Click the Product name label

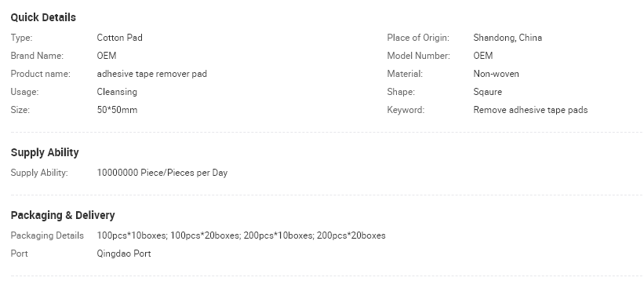40,74
